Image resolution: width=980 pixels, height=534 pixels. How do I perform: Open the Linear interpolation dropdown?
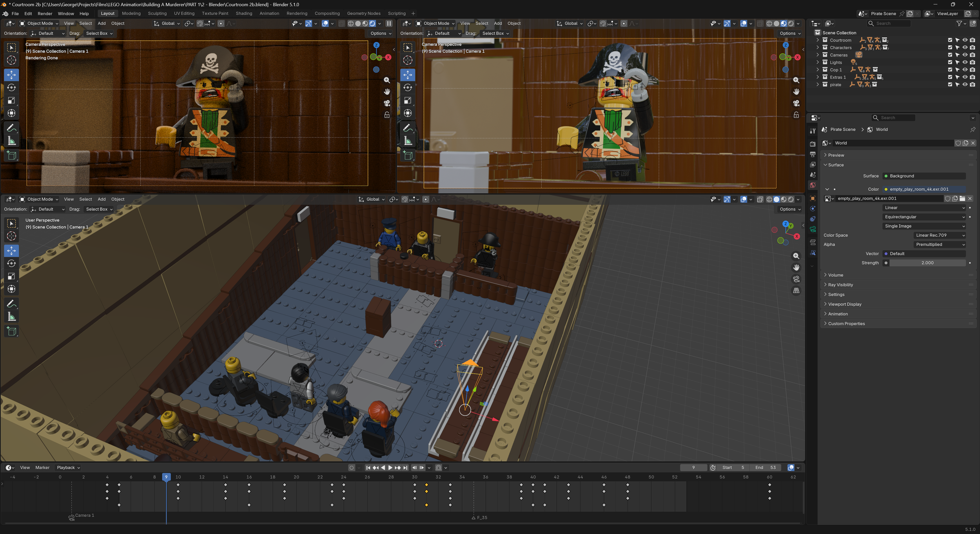[x=924, y=208]
